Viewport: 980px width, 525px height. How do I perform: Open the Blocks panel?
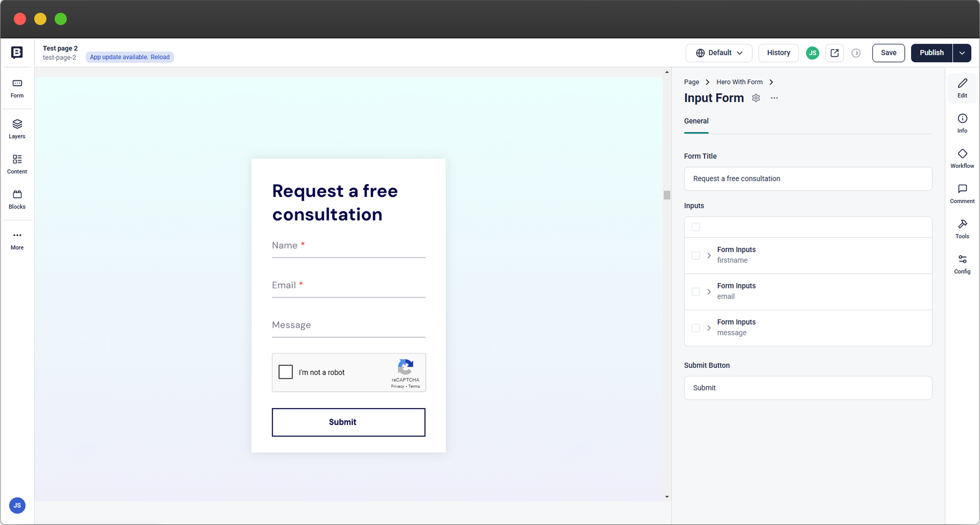click(17, 199)
